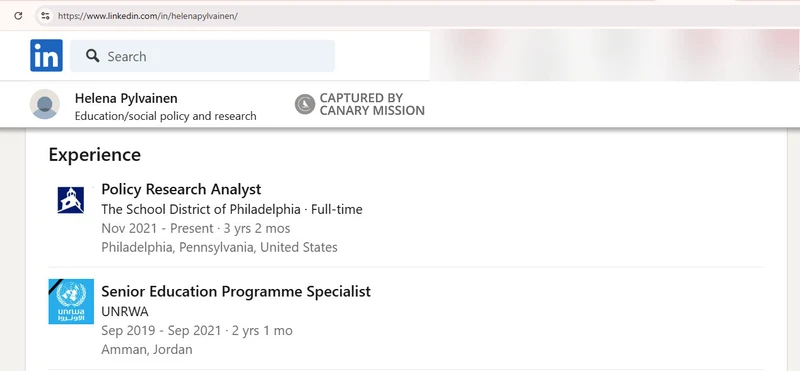This screenshot has width=800, height=371.
Task: Click the magnifying glass search icon
Action: pos(92,56)
